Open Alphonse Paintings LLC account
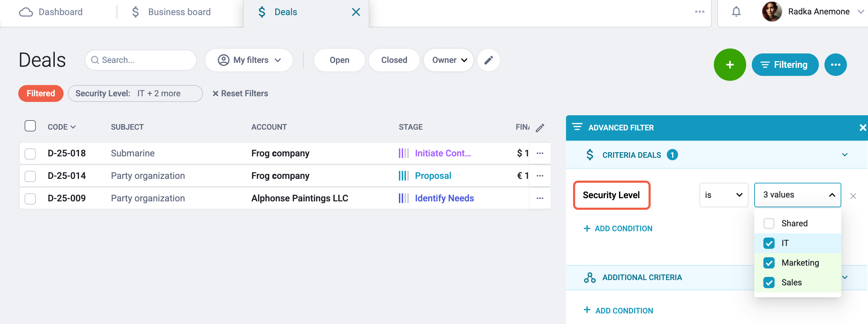This screenshot has height=324, width=868. [x=300, y=198]
